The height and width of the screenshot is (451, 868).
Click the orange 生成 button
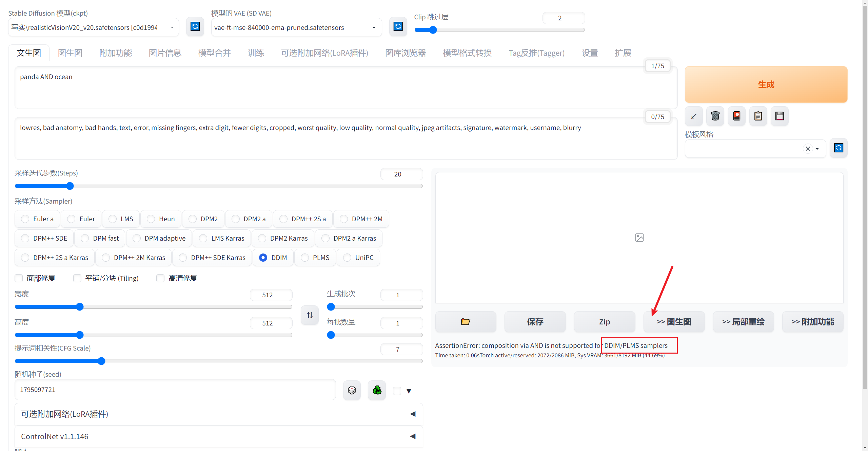[x=766, y=84]
